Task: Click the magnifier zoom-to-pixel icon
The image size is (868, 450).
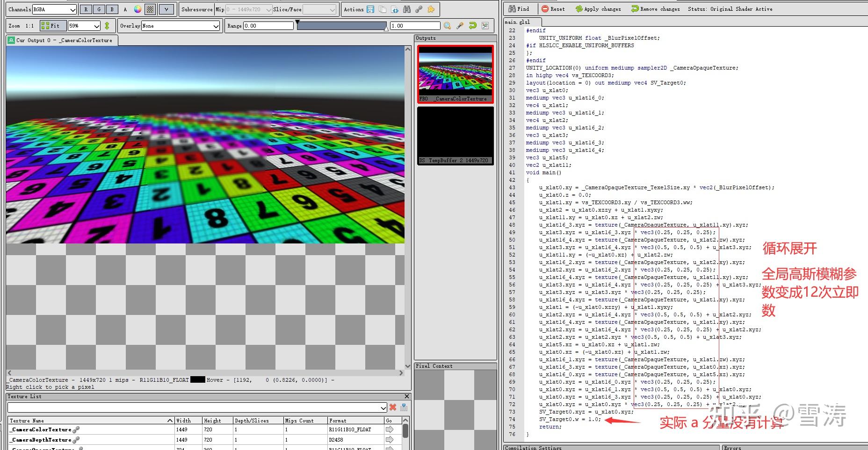Action: [447, 26]
